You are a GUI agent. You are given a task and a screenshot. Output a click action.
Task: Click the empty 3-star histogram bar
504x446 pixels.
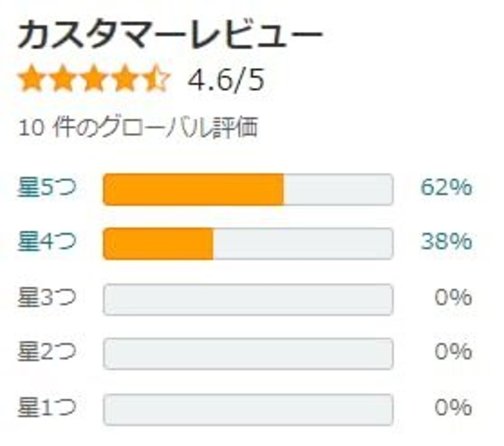pos(248,300)
